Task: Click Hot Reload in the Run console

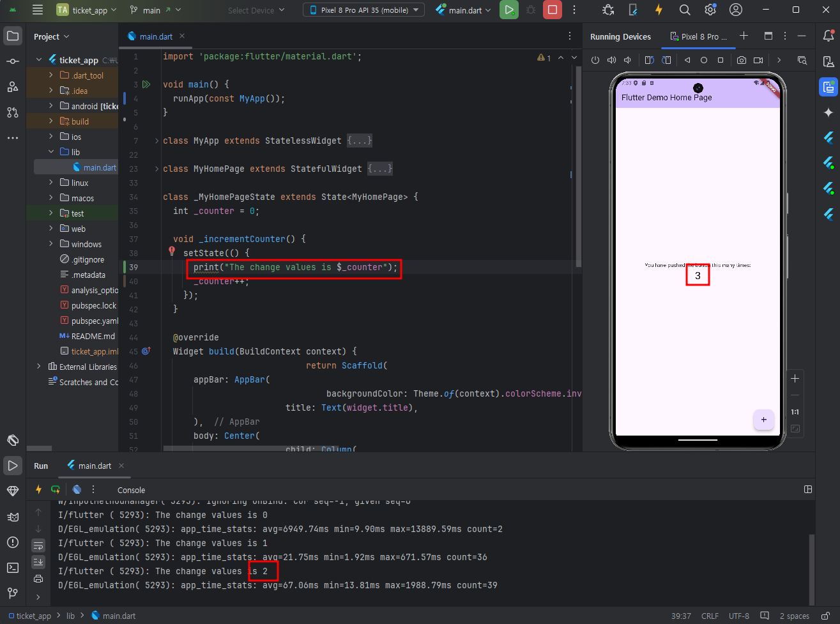Action: click(x=38, y=489)
